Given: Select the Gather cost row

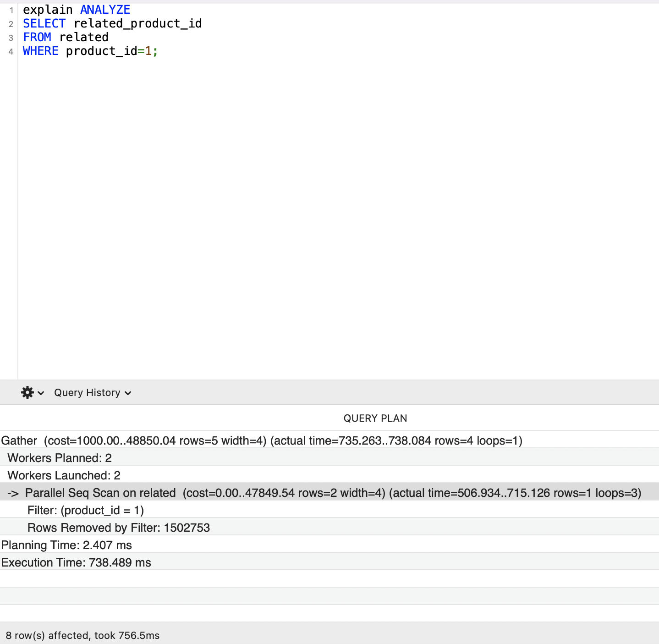Looking at the screenshot, I should click(x=329, y=440).
